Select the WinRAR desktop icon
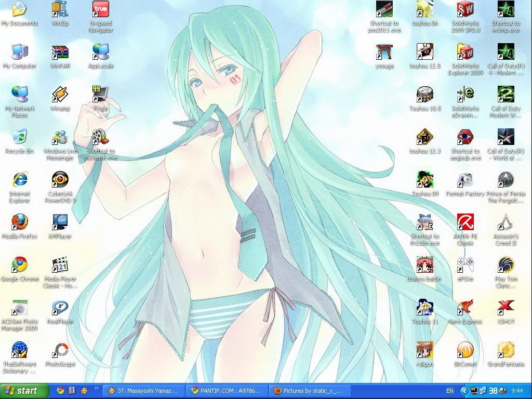Viewport: 532px width, 399px height. pos(60,51)
